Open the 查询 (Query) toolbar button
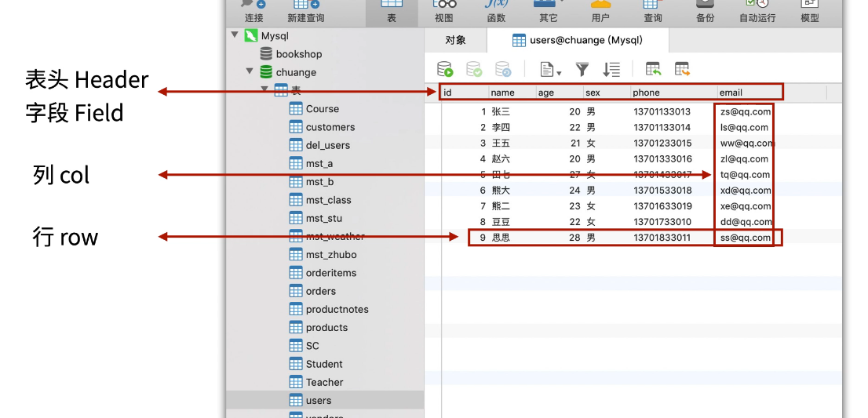The image size is (868, 418). click(x=653, y=13)
